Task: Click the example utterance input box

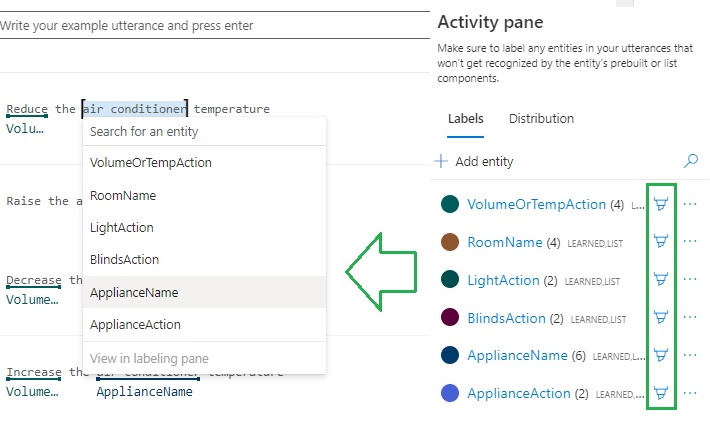Action: (210, 25)
